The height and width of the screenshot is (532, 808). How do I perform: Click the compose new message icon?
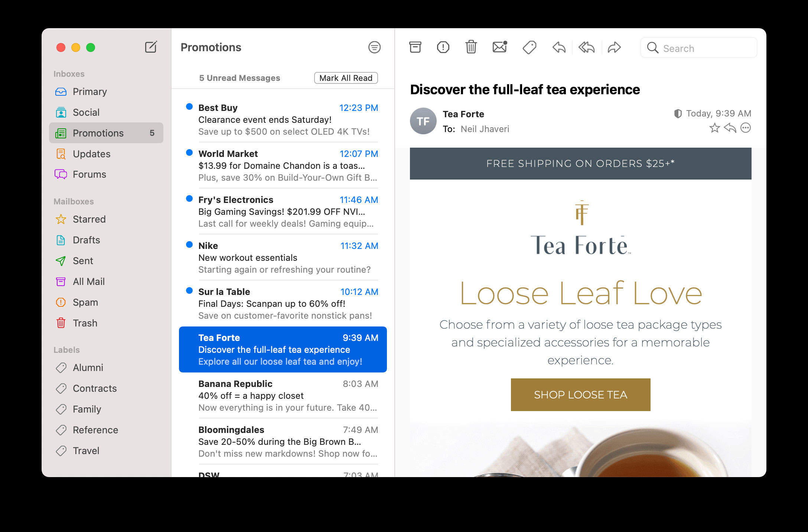151,47
